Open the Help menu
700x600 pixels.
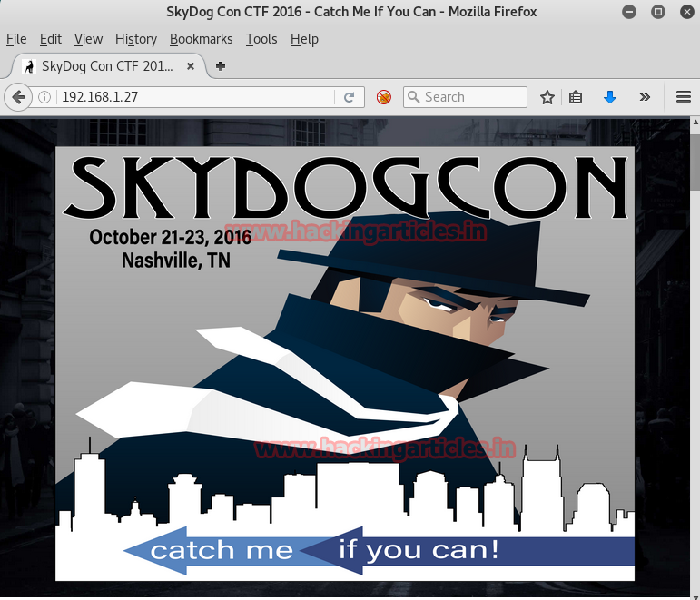coord(304,39)
